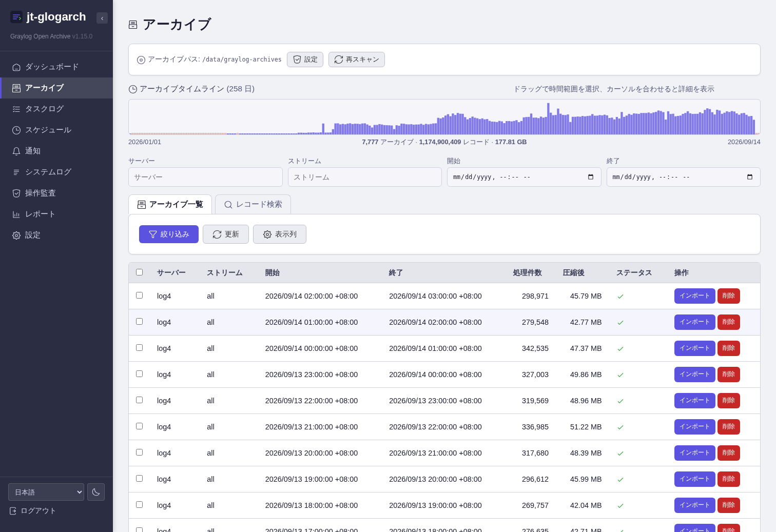Focus the ストリーム input field
The image size is (776, 532).
pyautogui.click(x=365, y=177)
